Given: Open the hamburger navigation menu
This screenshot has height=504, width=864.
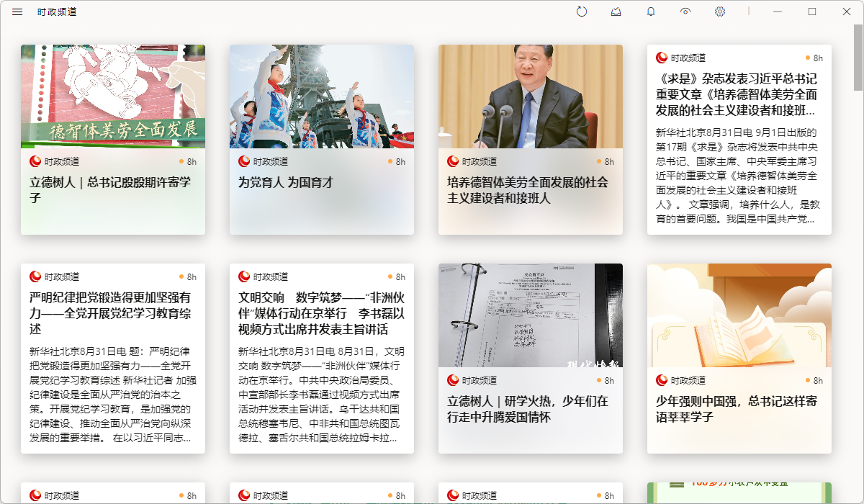Looking at the screenshot, I should tap(17, 12).
